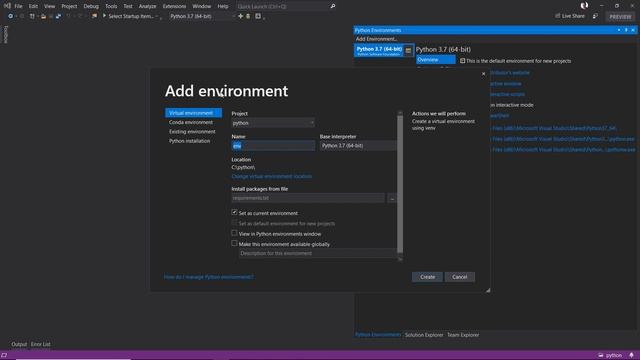This screenshot has width=640, height=360.
Task: Toggle View in Python environments window checkbox
Action: pos(234,233)
